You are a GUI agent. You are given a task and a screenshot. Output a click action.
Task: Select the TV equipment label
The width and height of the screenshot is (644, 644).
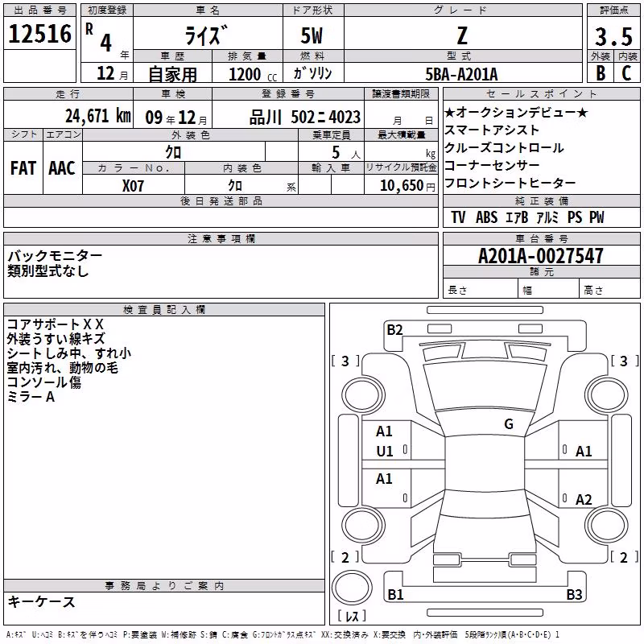coord(458,217)
